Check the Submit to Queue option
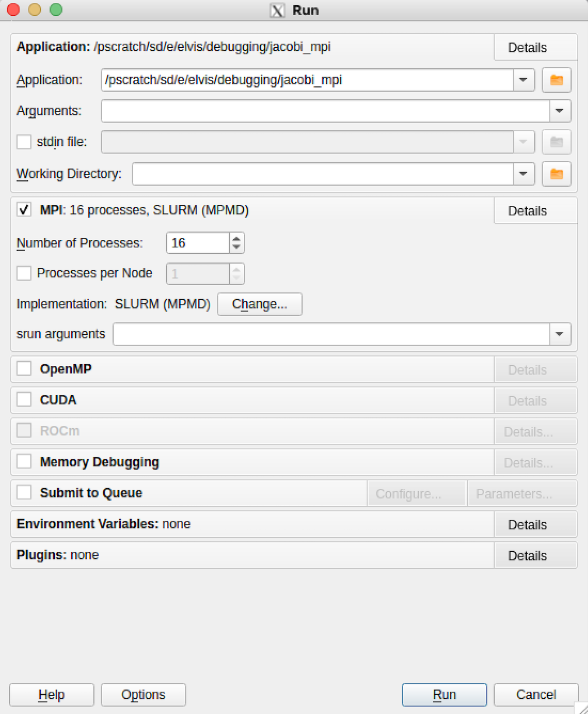The height and width of the screenshot is (714, 588). point(24,493)
